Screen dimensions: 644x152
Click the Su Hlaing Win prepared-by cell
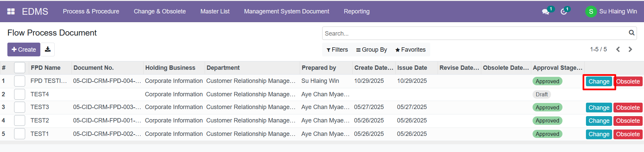point(320,81)
